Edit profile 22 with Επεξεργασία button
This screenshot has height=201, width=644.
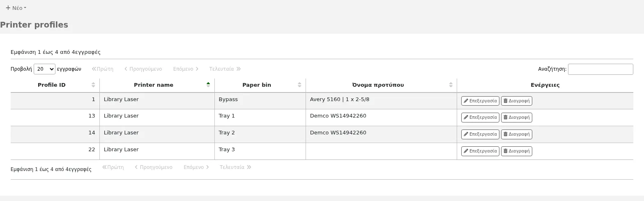click(480, 151)
